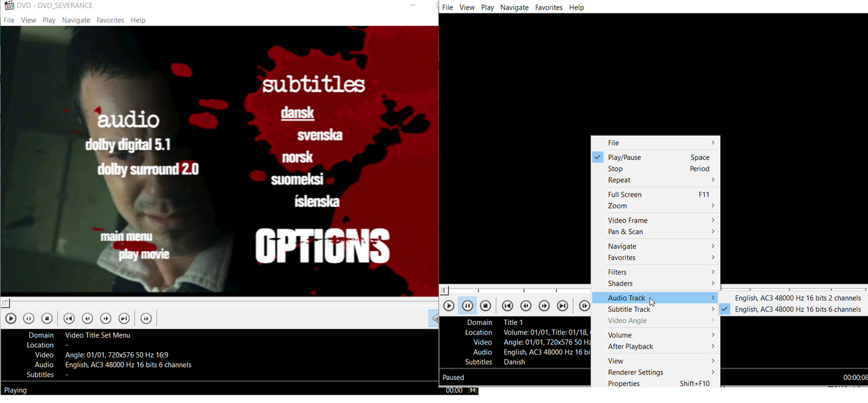Click Stop button in DVD_SEVERANCE window
The width and height of the screenshot is (868, 403).
click(47, 318)
